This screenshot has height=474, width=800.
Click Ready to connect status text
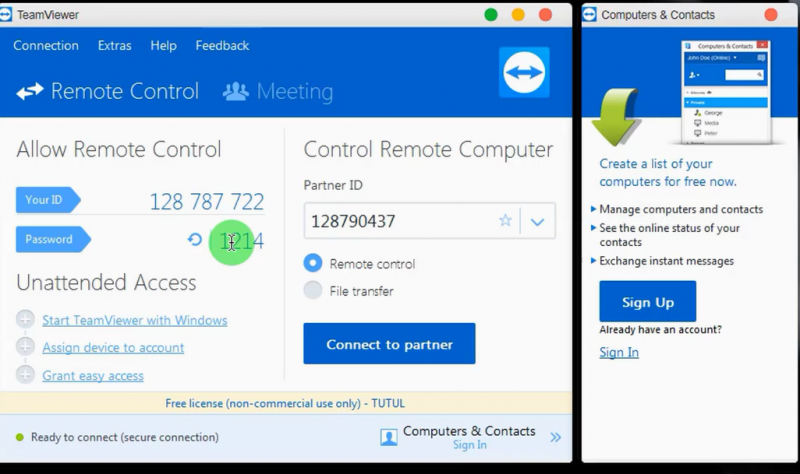[x=125, y=437]
